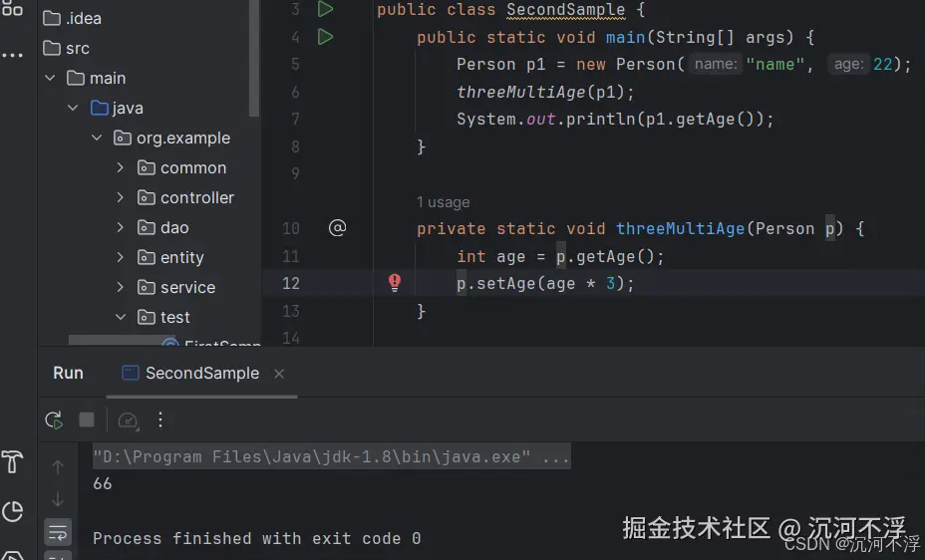Click line number 12 in gutter
Viewport: 925px width, 560px height.
click(291, 284)
